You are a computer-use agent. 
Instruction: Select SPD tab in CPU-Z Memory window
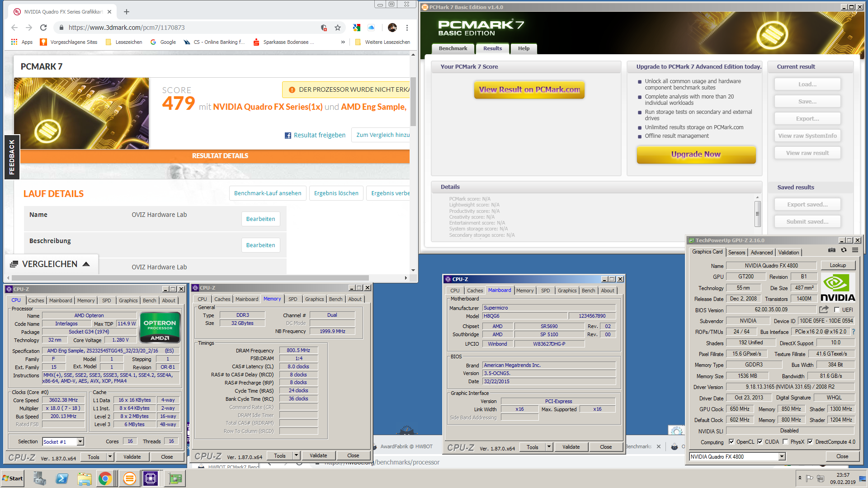[293, 299]
